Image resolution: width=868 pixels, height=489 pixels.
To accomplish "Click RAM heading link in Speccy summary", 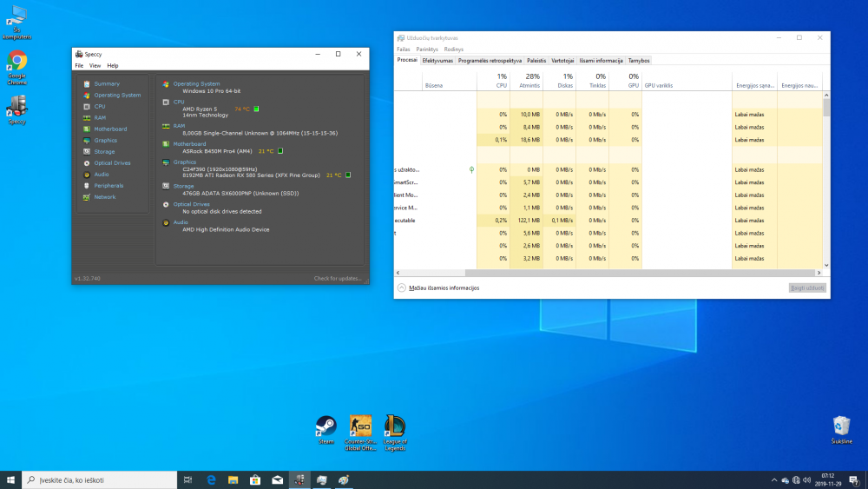I will click(179, 126).
